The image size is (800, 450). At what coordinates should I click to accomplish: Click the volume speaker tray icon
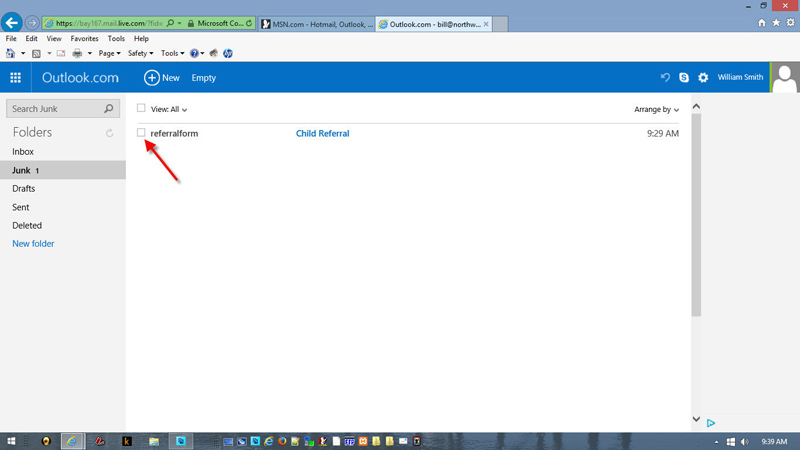tap(744, 442)
